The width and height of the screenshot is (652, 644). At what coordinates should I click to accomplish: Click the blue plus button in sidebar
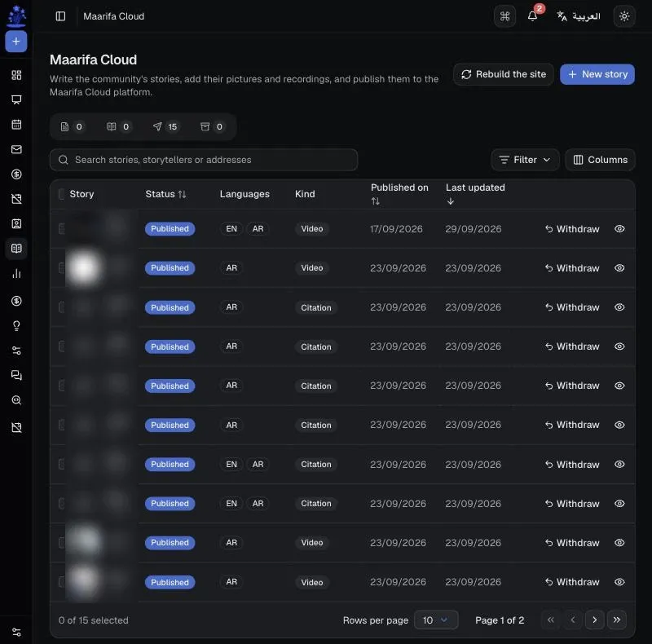(16, 42)
